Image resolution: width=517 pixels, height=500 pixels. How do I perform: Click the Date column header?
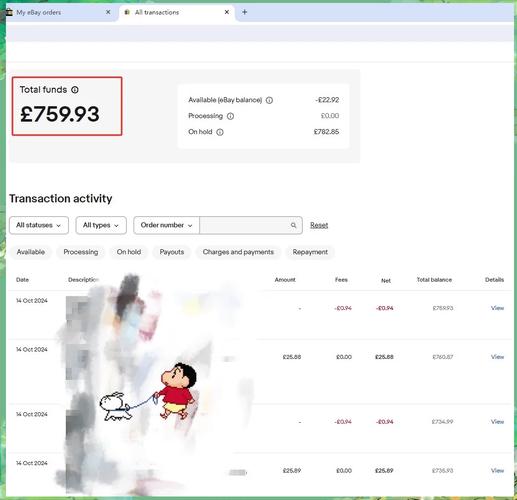[22, 280]
